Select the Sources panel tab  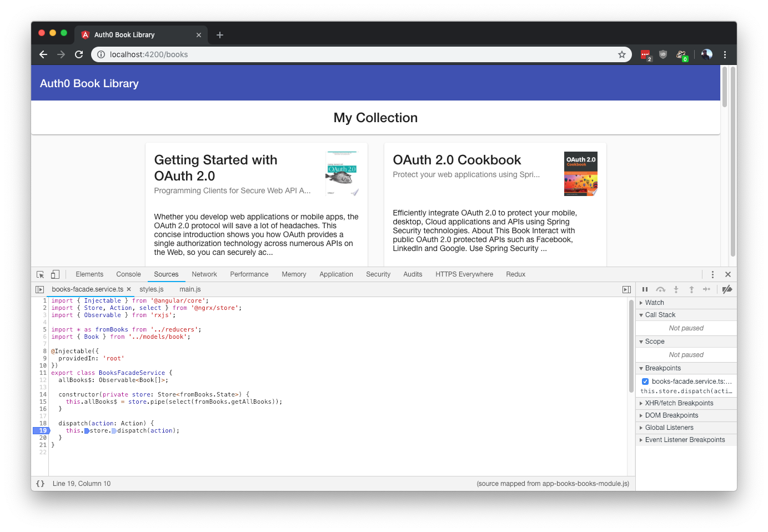click(x=166, y=274)
